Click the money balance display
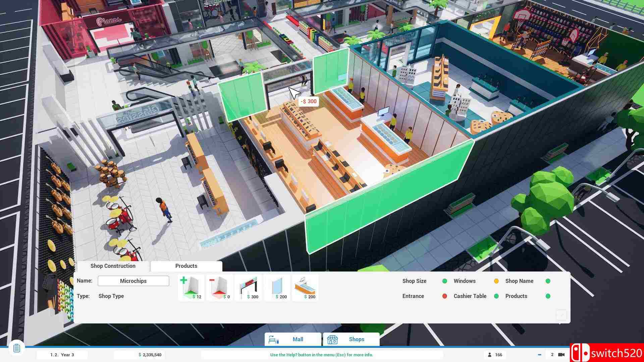This screenshot has height=362, width=644. point(150,355)
